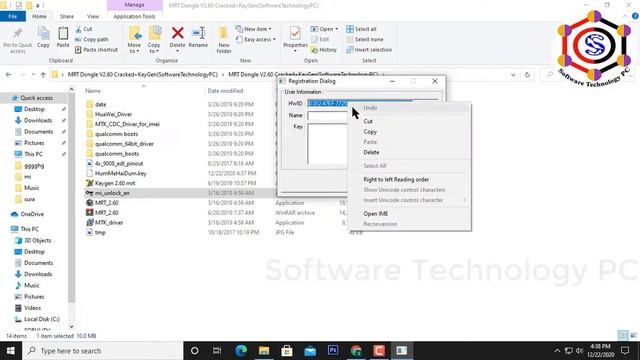This screenshot has width=640, height=360.
Task: Sort by Date modified column header
Action: [225, 91]
